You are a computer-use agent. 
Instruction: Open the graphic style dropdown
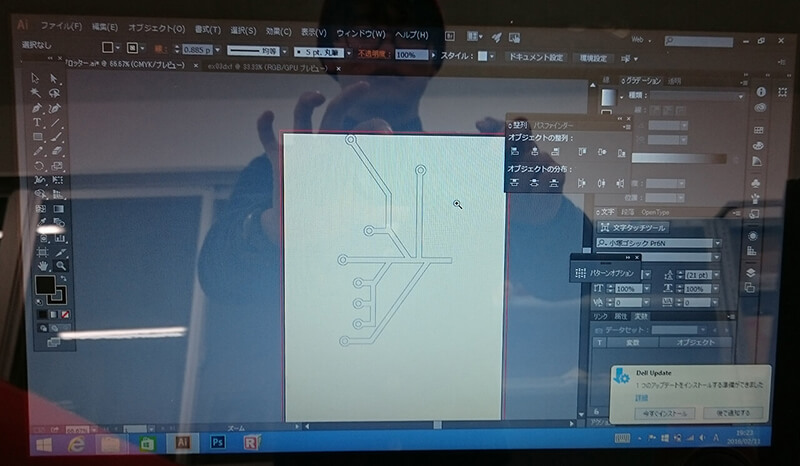[492, 56]
